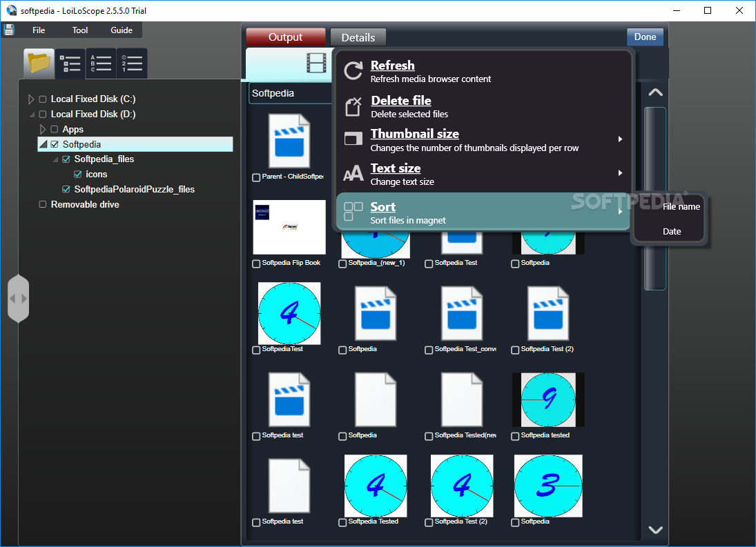Select the Softpedia Tested(new blank file icon

click(x=462, y=399)
